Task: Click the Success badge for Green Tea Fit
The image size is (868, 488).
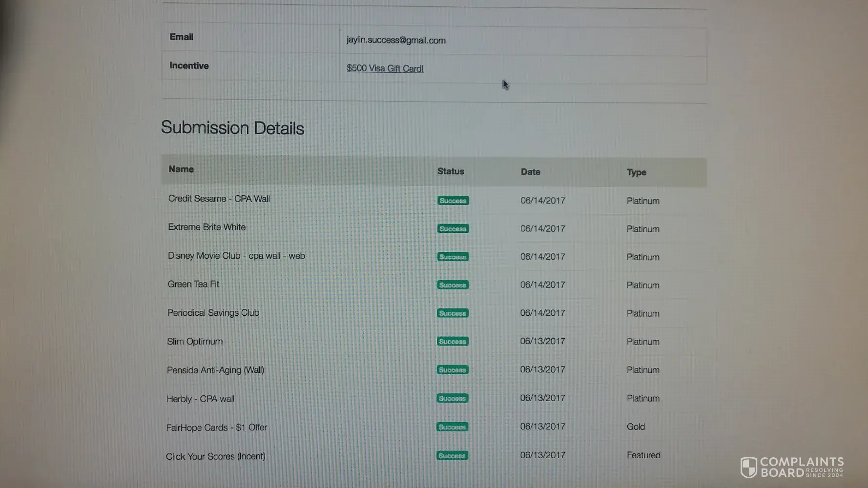Action: 453,285
